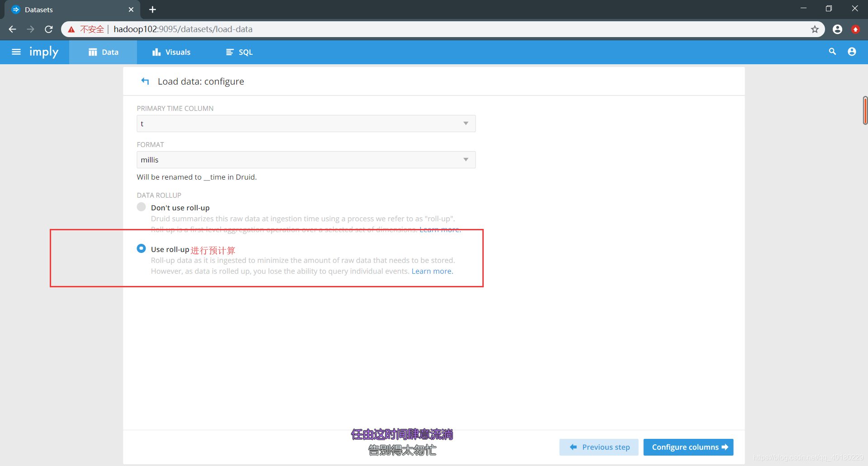Screen dimensions: 868x466
Task: Switch to the Visuals tab
Action: pyautogui.click(x=171, y=52)
